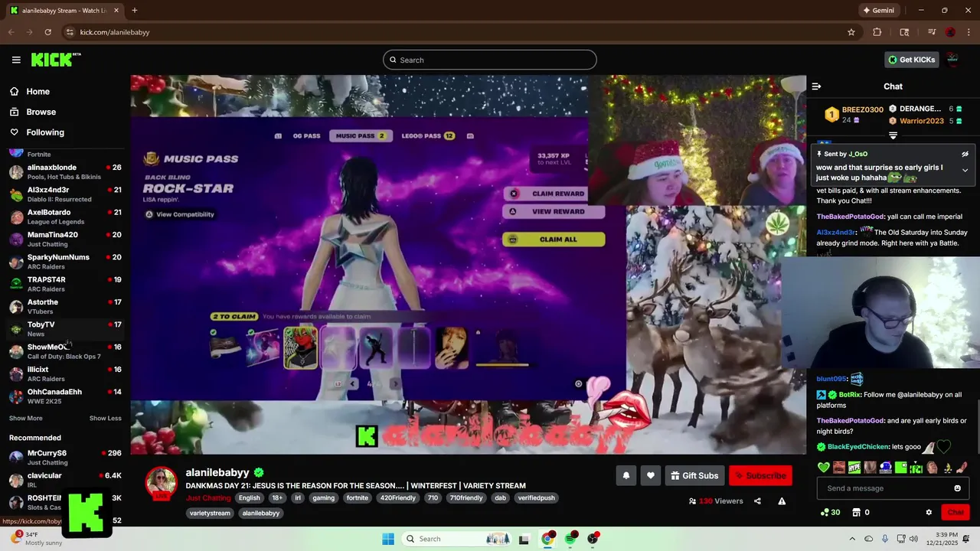Screen dimensions: 980x551
Task: Click Warrior2023 in gift leaderboard
Action: point(921,121)
